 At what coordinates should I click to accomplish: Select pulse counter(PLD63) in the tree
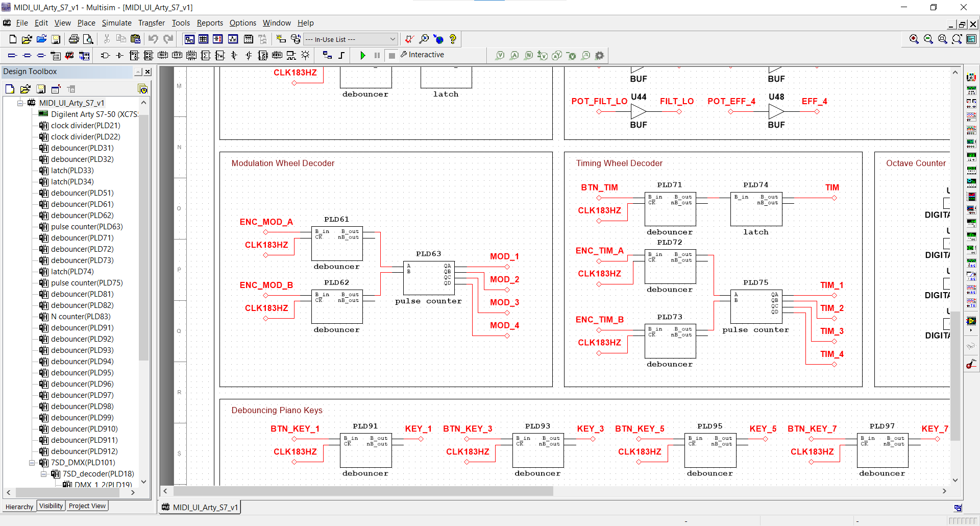coord(87,227)
